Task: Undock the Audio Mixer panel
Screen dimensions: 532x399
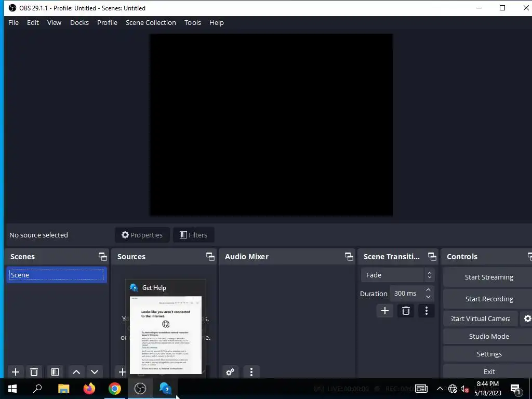Action: pyautogui.click(x=349, y=257)
